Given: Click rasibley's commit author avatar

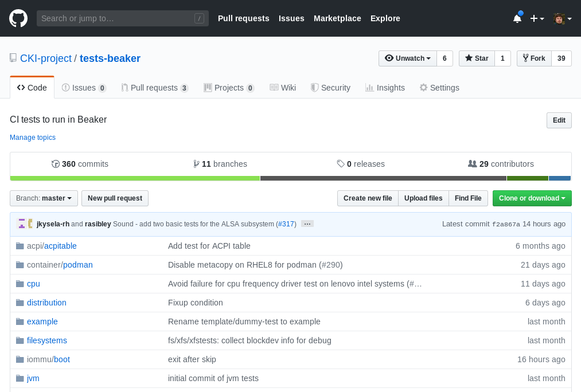Looking at the screenshot, I should [x=30, y=224].
